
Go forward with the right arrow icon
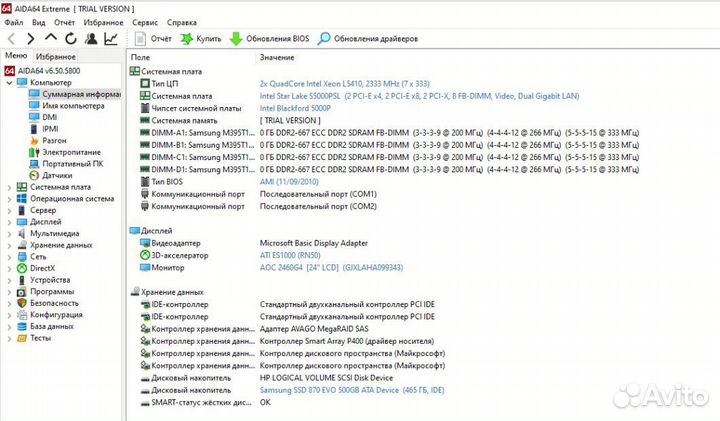click(x=30, y=39)
